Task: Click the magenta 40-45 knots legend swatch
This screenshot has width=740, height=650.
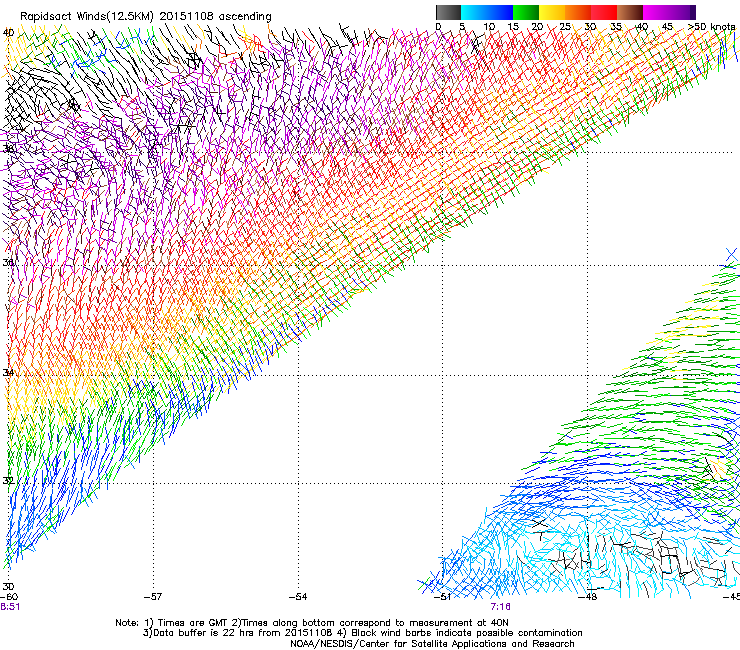Action: click(x=656, y=12)
